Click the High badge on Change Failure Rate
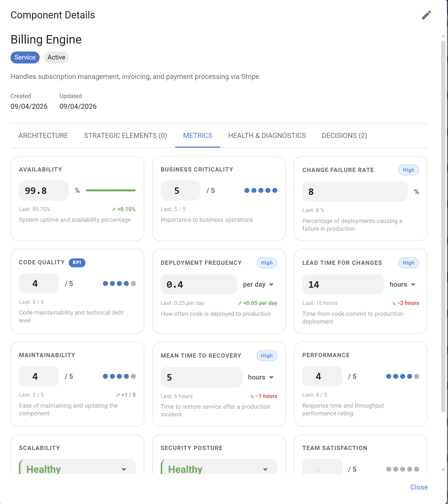Image resolution: width=448 pixels, height=504 pixels. click(x=408, y=170)
